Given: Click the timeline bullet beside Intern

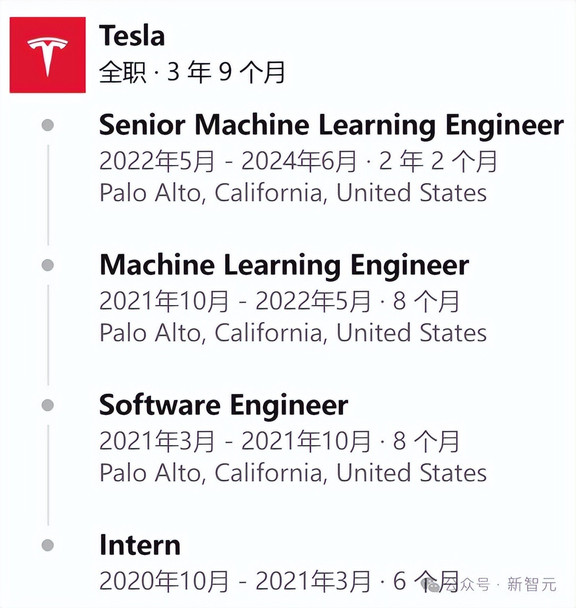Looking at the screenshot, I should 48,545.
